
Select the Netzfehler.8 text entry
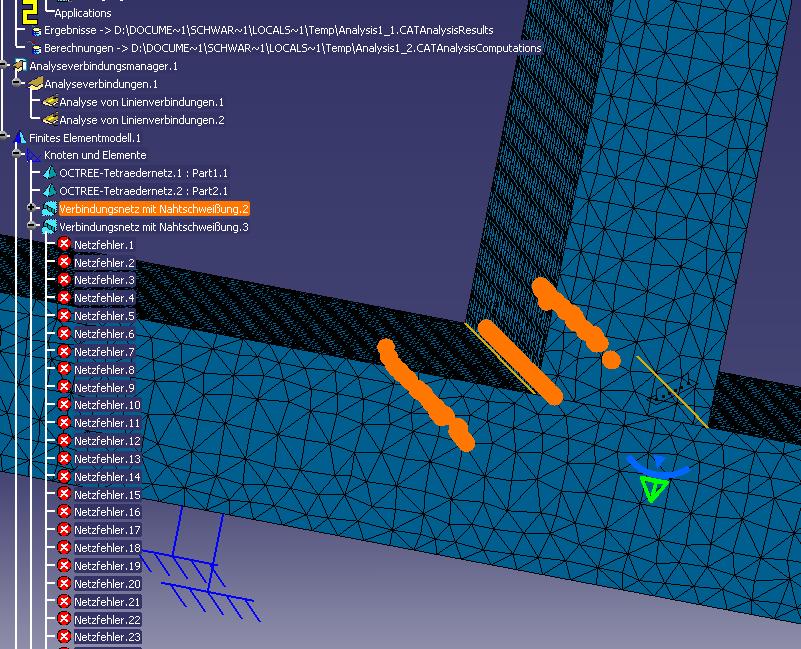pos(104,369)
